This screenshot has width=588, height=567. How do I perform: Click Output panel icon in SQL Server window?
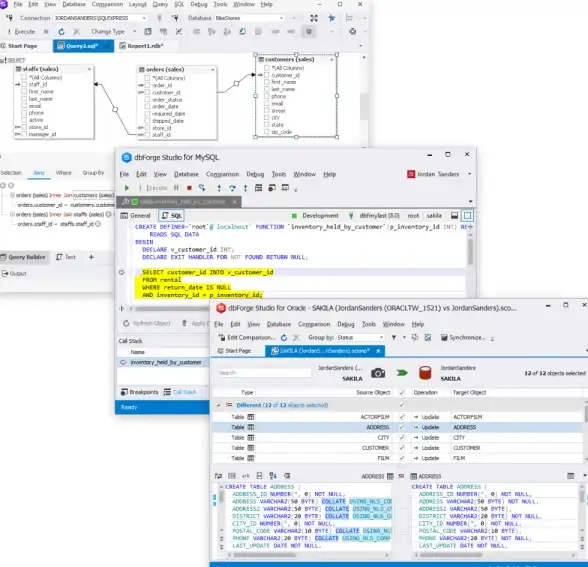point(5,273)
